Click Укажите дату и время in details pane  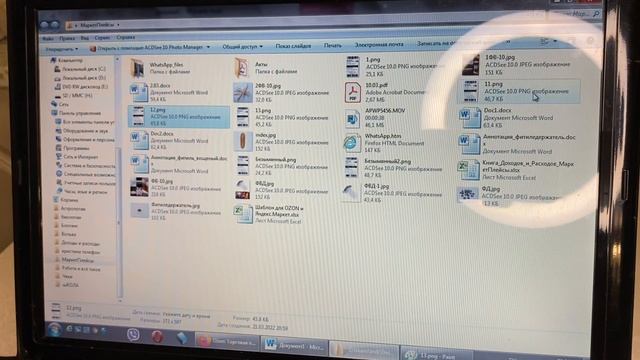(x=186, y=315)
